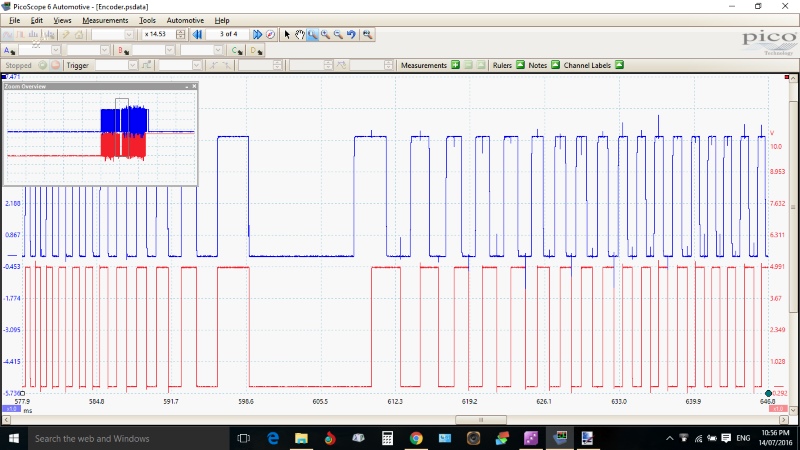Click the Measurements toolbar label
The width and height of the screenshot is (800, 450).
(423, 65)
